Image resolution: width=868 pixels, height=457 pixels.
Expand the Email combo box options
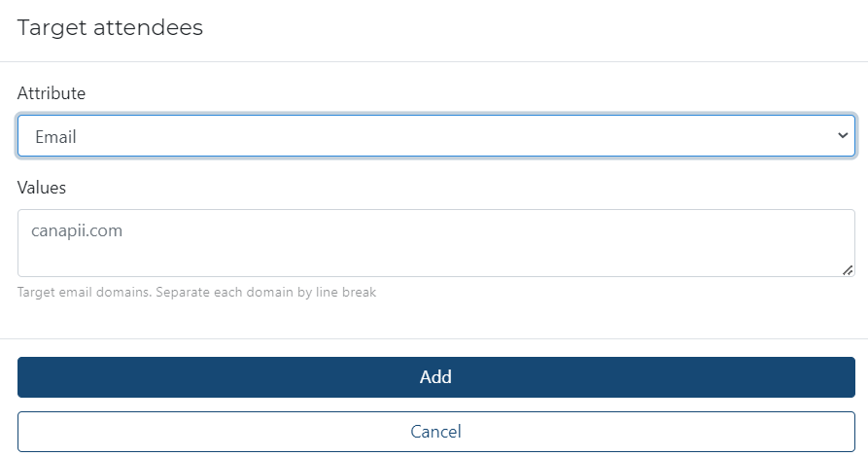point(435,137)
